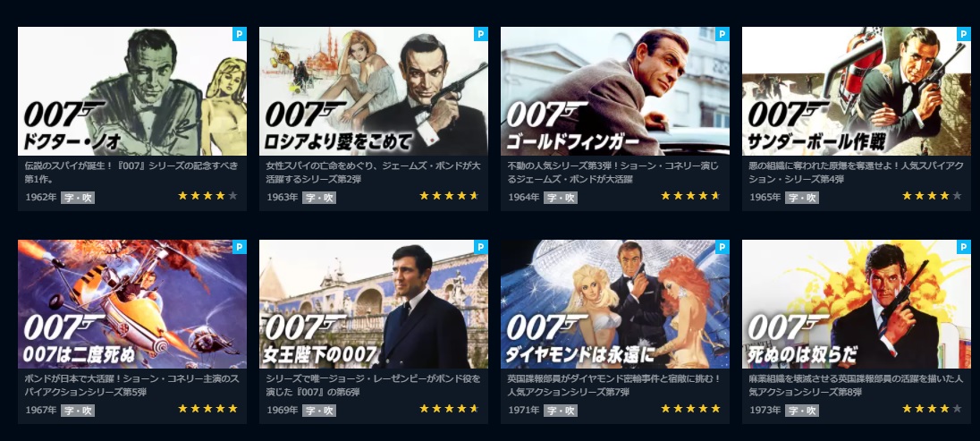Viewport: 980px width, 441px height.
Task: Click the P badge on 女王陛下の007 thumbnail
Action: (481, 247)
